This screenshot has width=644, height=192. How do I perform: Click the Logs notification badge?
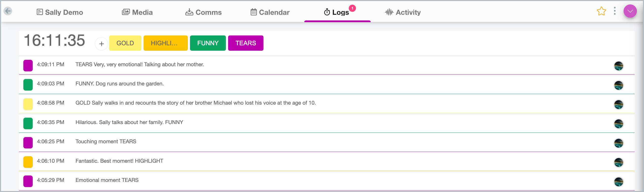pos(352,8)
